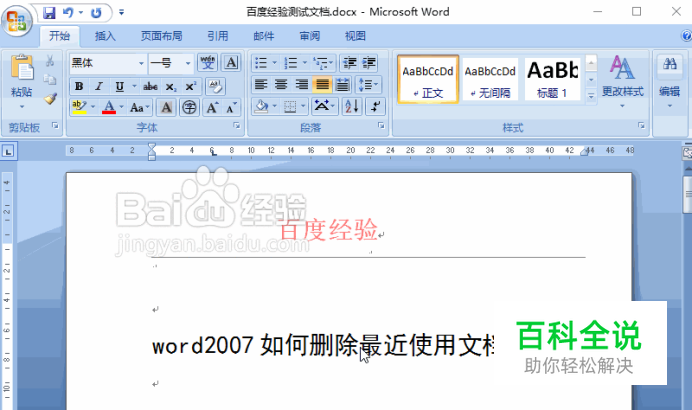Toggle italic formatting
692x410 pixels.
[99, 87]
